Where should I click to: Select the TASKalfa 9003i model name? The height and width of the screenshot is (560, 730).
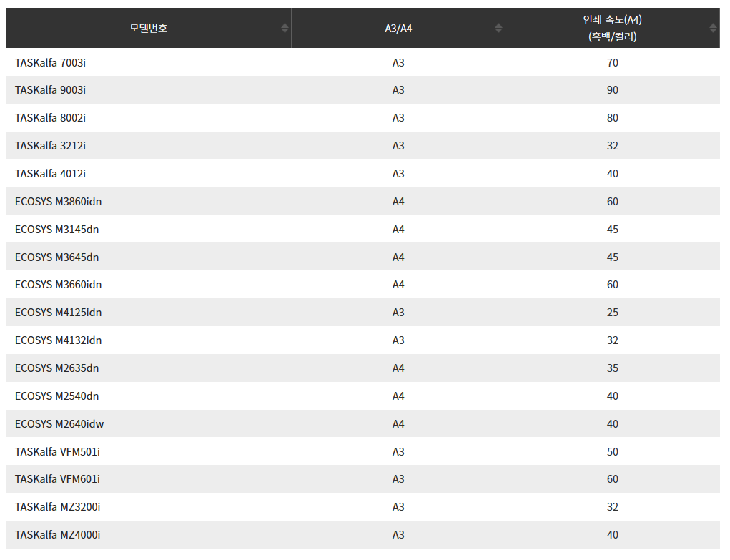(x=50, y=90)
